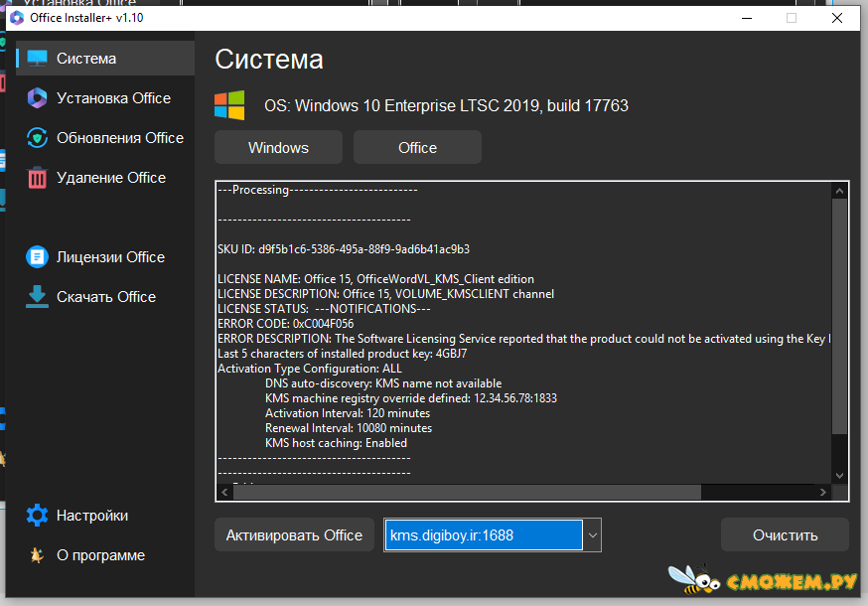Image resolution: width=868 pixels, height=606 pixels.
Task: Click the OS: Windows 10 Enterprise LTSC text
Action: [x=446, y=105]
